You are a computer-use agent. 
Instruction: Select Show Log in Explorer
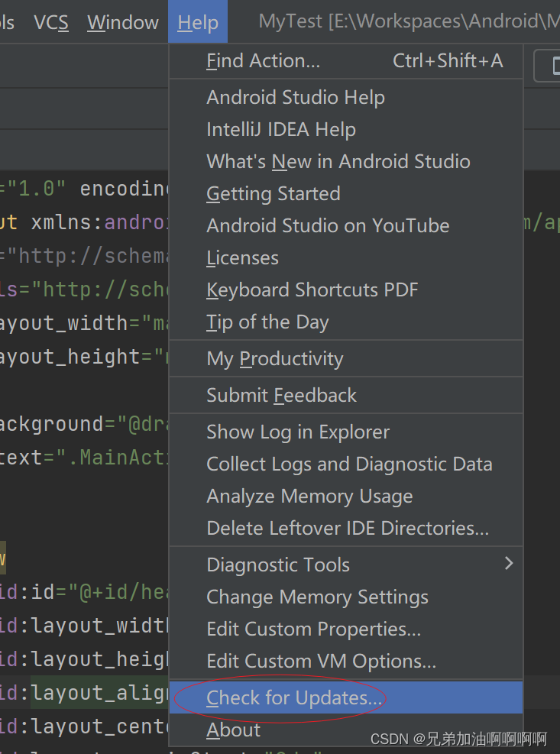pos(346,432)
